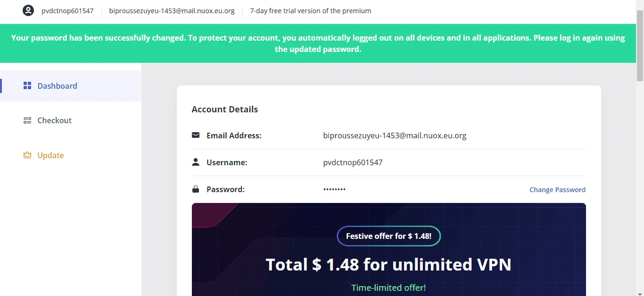Click the Checkout sidebar icon
The image size is (644, 296).
coord(27,120)
